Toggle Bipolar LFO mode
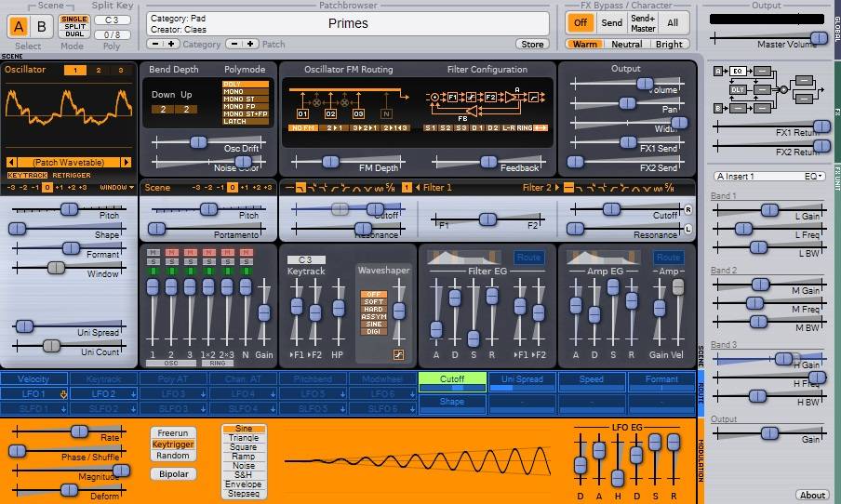 coord(173,474)
